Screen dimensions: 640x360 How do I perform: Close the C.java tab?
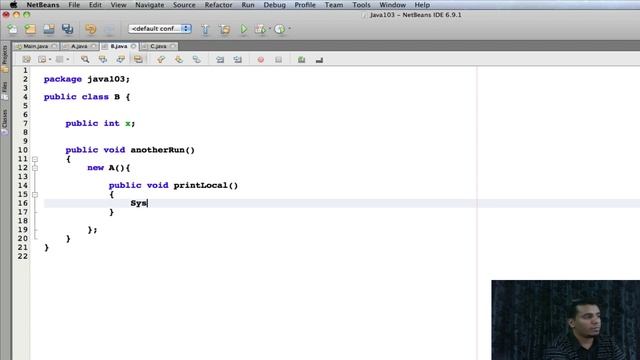pos(173,46)
